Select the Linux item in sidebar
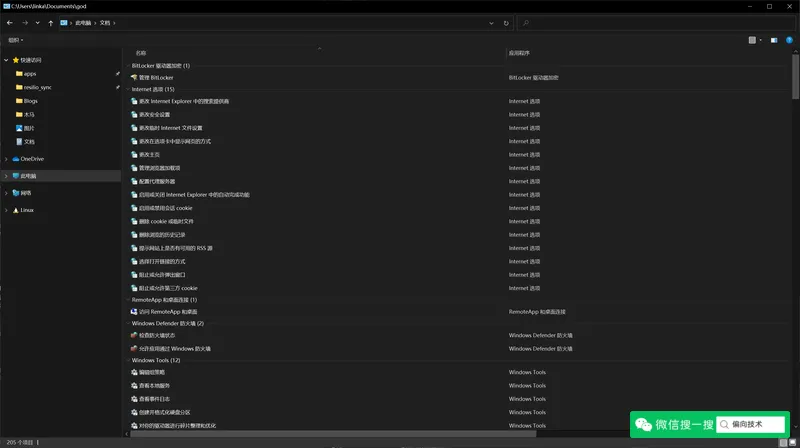The height and width of the screenshot is (448, 800). point(23,210)
